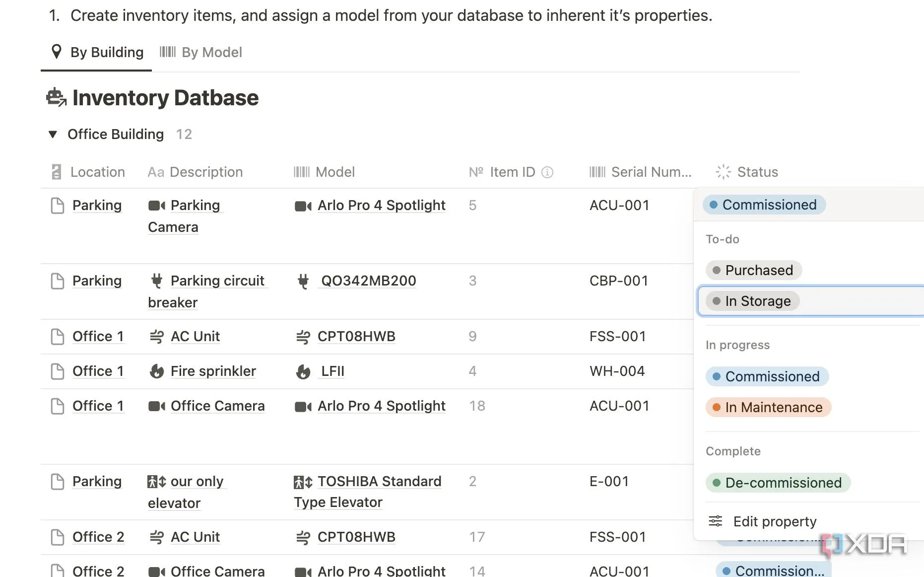Open the TOSHIBA Standard Type Elevator model
Viewport: 924px width, 577px height.
click(368, 492)
